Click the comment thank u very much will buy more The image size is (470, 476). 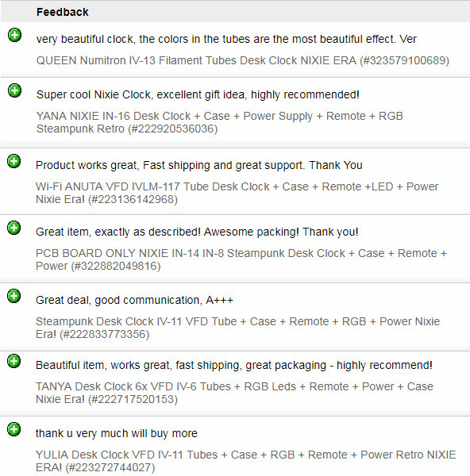point(117,433)
